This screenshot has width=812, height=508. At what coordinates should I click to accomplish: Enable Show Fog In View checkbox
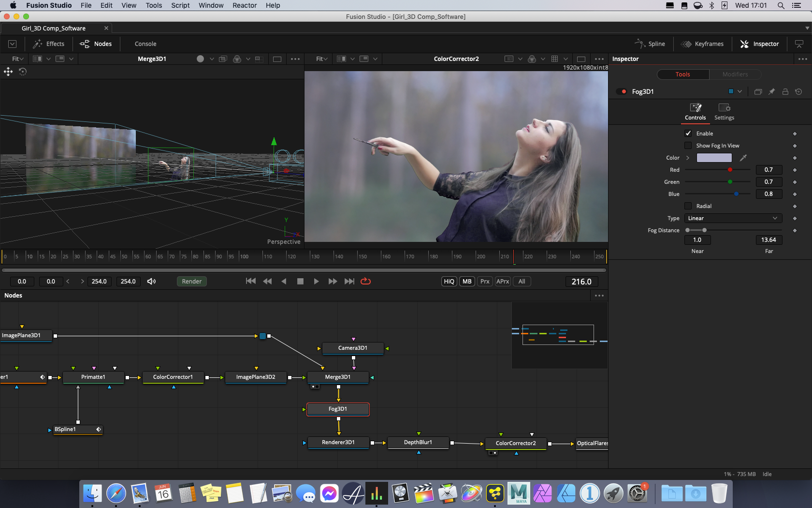point(688,146)
